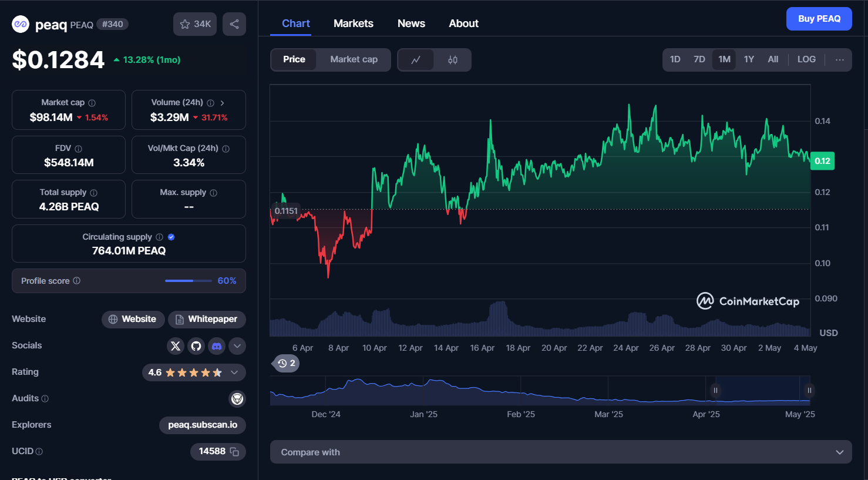Click the left handle of range slider
Viewport: 868px width, 480px height.
pyautogui.click(x=715, y=391)
